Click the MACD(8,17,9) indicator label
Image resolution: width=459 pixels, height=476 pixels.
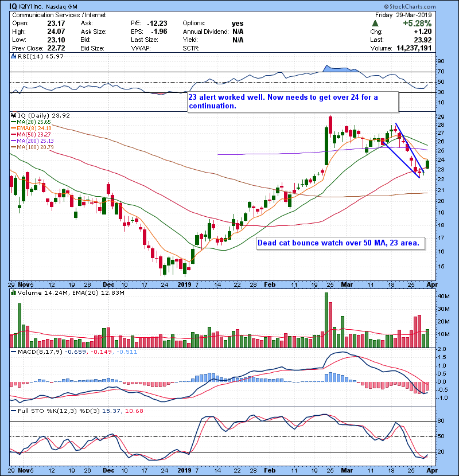(x=40, y=352)
